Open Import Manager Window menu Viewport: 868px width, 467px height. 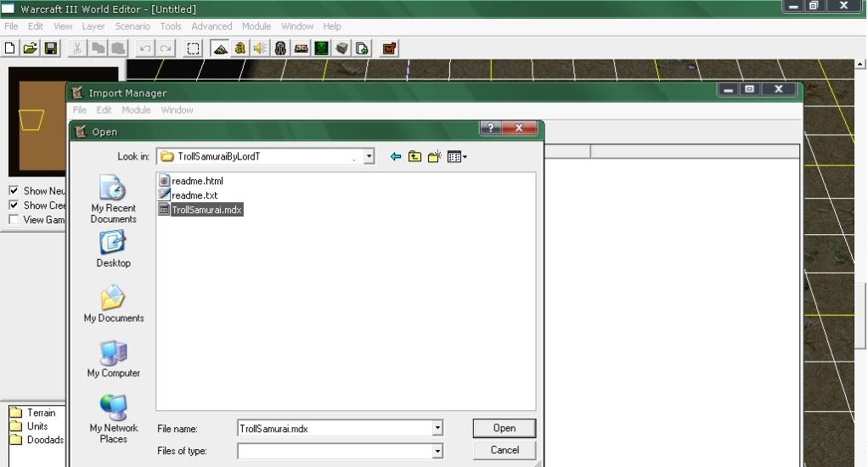(178, 110)
